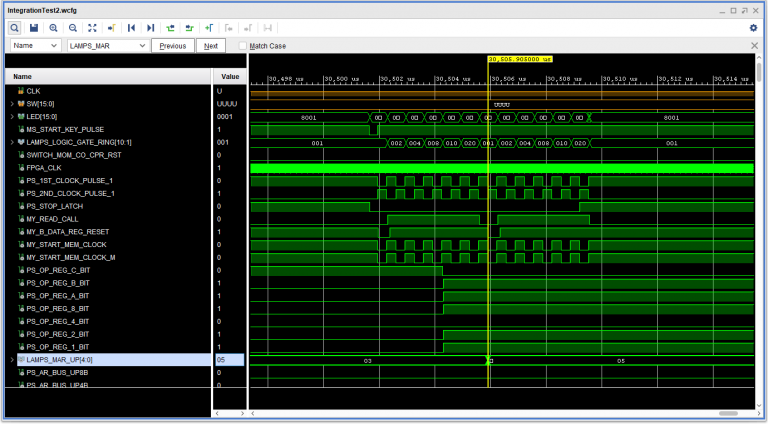The height and width of the screenshot is (424, 768).
Task: Zoom out of the waveform
Action: tap(72, 28)
